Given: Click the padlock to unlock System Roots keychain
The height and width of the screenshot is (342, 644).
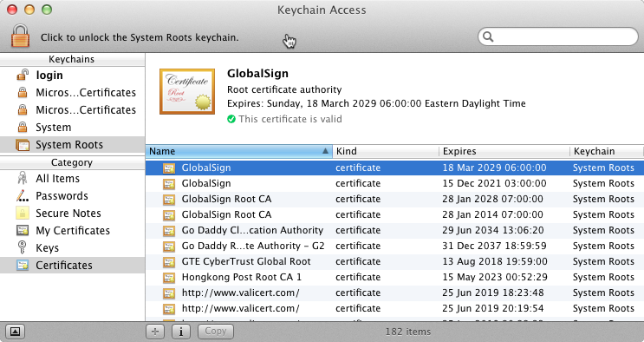Looking at the screenshot, I should pos(20,36).
